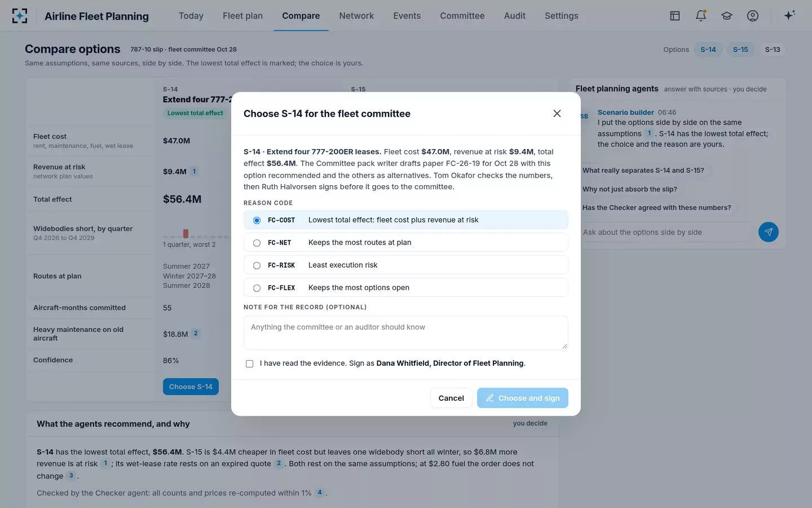Tick the 'I have read the evidence' checkbox

pos(249,364)
